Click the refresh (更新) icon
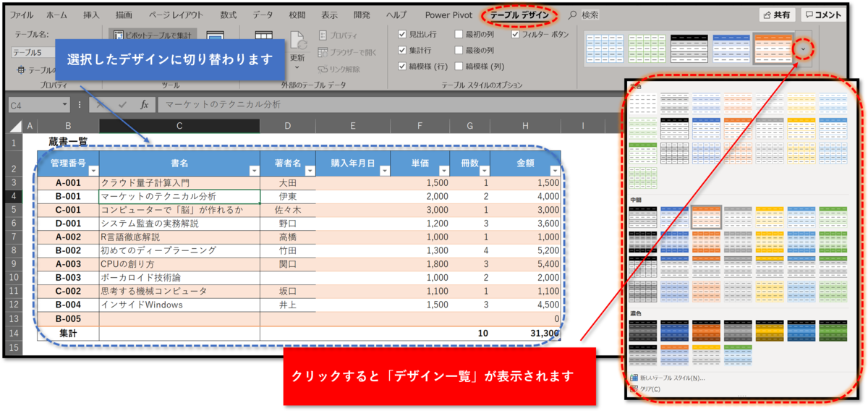This screenshot has height=411, width=868. 298,41
